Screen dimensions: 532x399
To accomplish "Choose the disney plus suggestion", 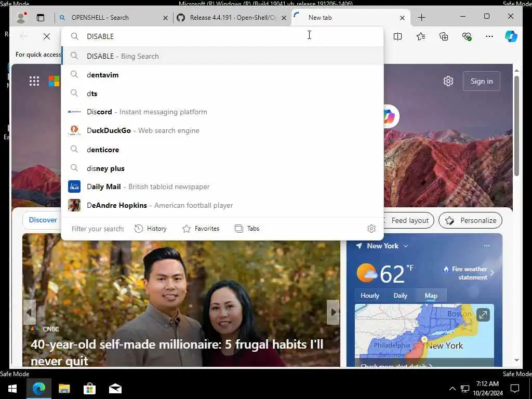I will (x=222, y=168).
